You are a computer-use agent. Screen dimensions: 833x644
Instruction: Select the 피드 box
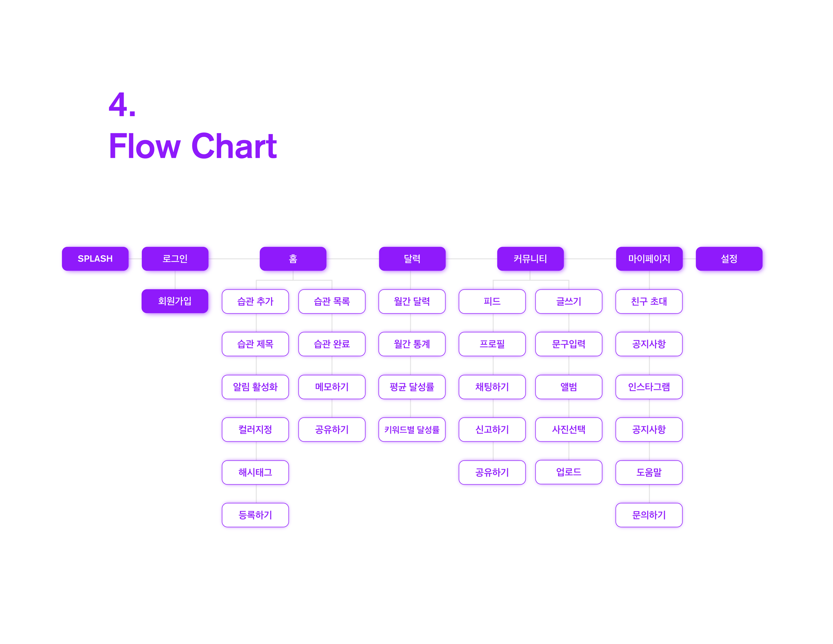tap(492, 301)
